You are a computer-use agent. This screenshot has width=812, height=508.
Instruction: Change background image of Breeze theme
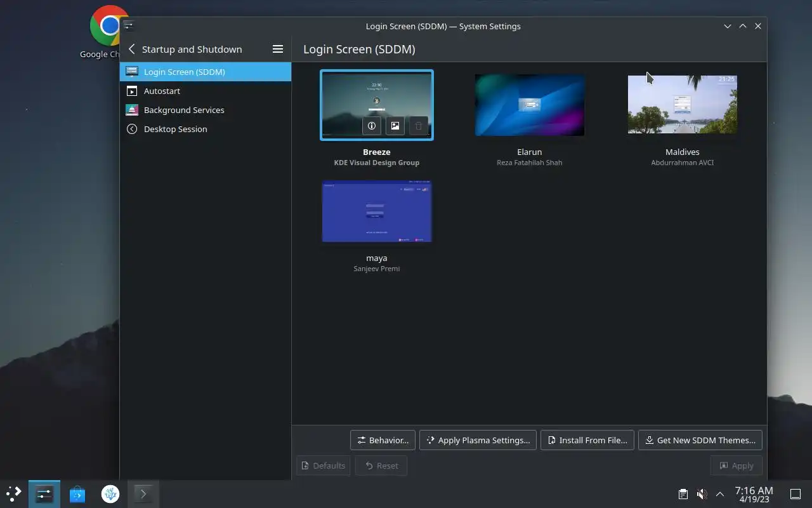tap(395, 126)
